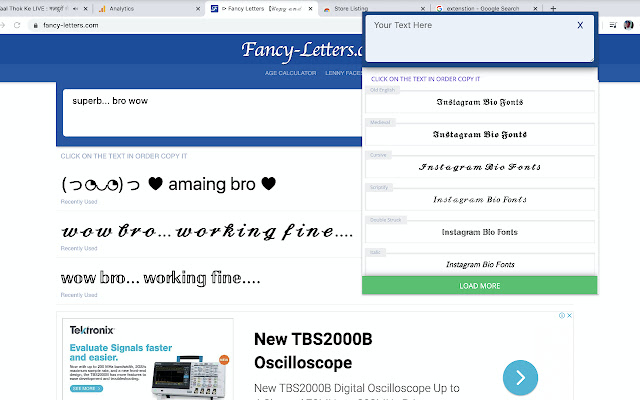640x400 pixels.
Task: Select the Fancy Letters browser tab
Action: point(261,9)
